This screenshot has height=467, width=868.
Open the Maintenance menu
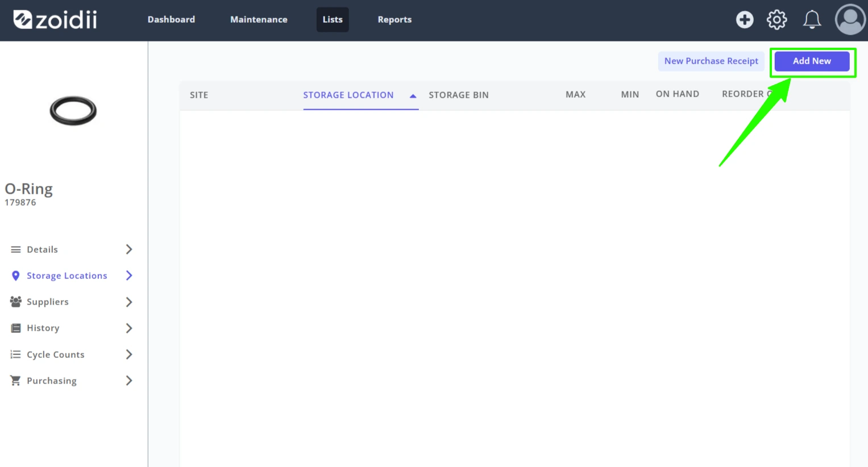pos(259,19)
